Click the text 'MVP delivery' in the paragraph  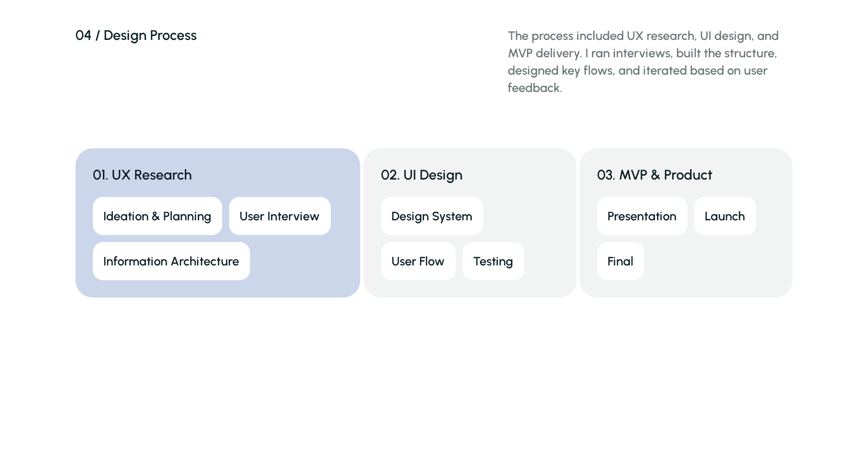pos(544,53)
